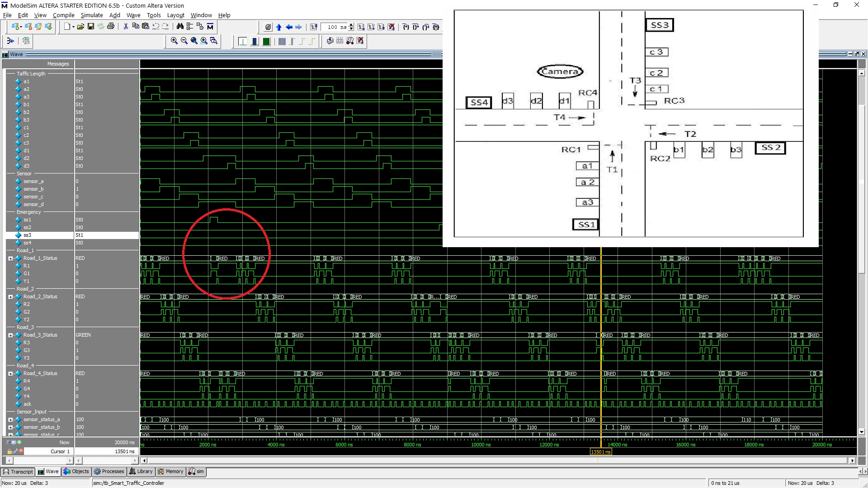868x488 pixels.
Task: Click the Find binoculars icon
Action: tap(180, 27)
